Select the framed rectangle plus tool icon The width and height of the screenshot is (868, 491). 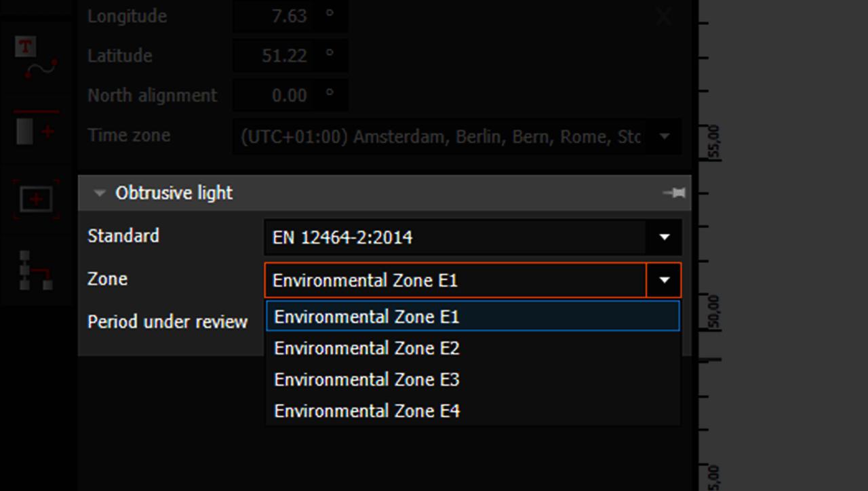[x=37, y=200]
